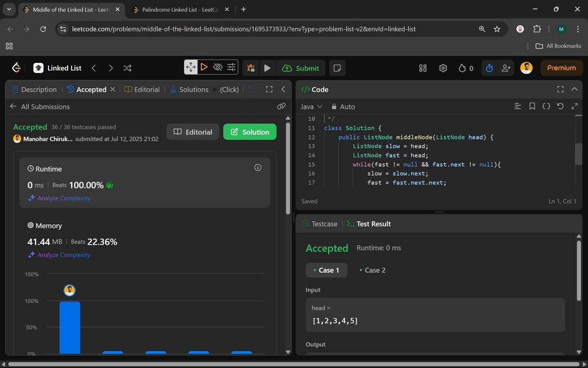Toggle the crossed-eye hide icon
The height and width of the screenshot is (368, 588).
pyautogui.click(x=218, y=67)
